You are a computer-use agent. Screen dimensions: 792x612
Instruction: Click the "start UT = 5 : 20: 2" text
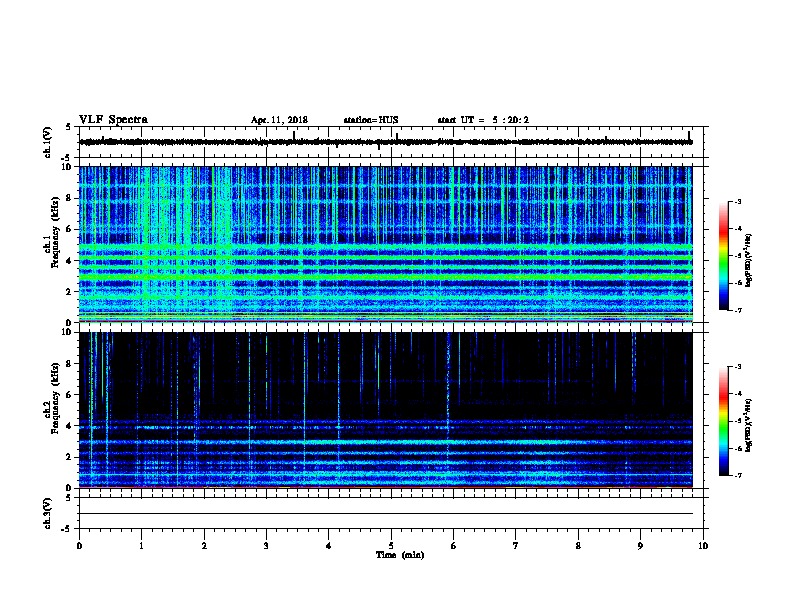click(x=483, y=120)
